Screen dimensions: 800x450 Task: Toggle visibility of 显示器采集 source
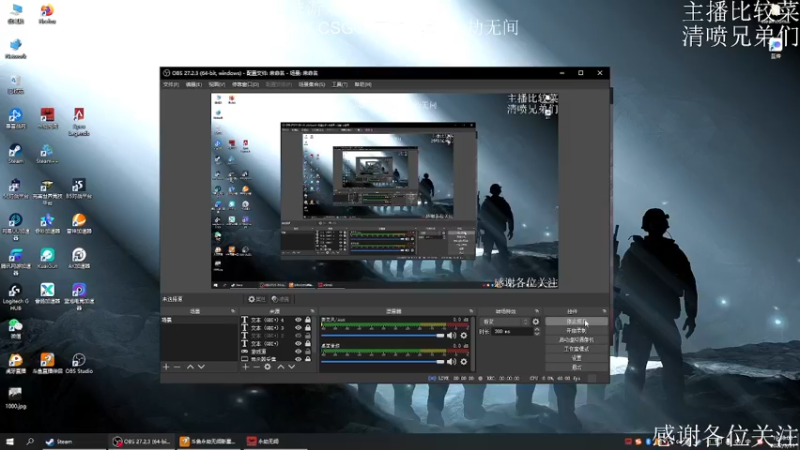[x=298, y=359]
